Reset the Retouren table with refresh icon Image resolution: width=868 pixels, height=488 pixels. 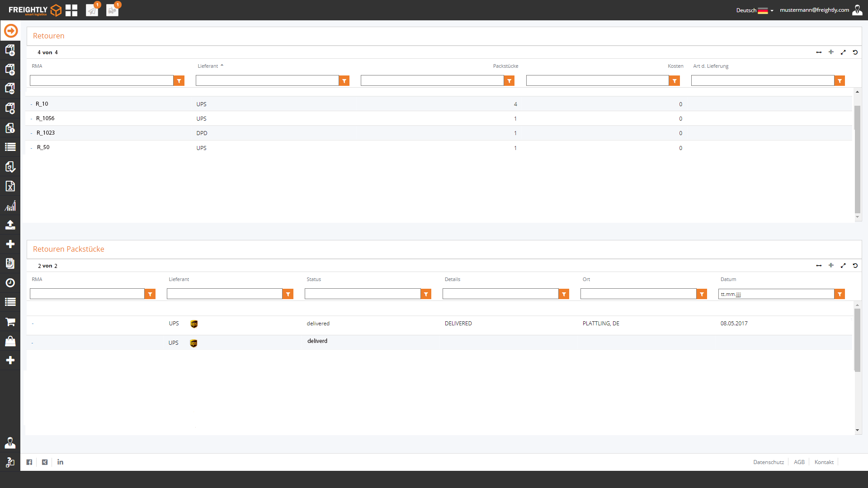coord(855,52)
